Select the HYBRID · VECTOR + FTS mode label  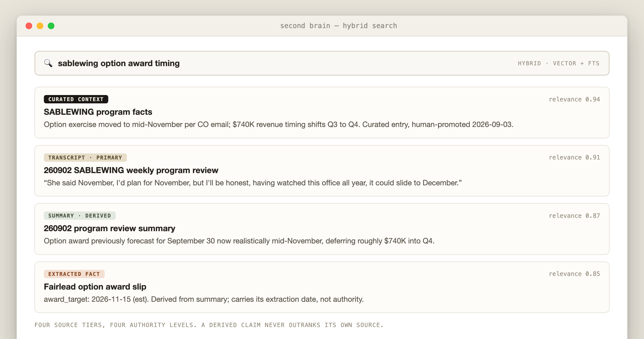[559, 63]
